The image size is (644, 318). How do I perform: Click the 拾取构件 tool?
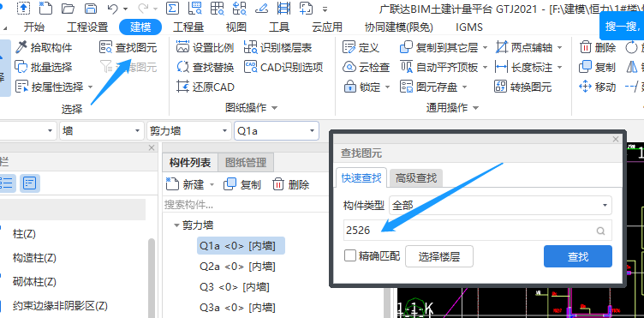click(x=43, y=48)
